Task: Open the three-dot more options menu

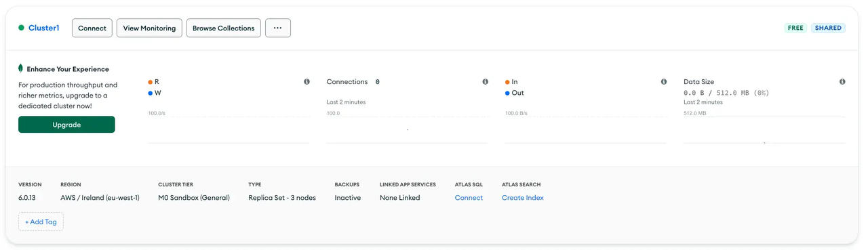Action: [278, 28]
